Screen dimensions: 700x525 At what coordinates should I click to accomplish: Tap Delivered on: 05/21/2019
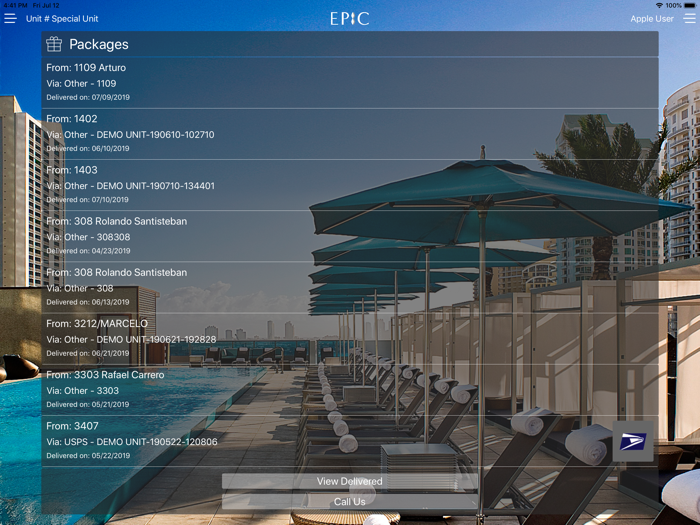click(88, 404)
